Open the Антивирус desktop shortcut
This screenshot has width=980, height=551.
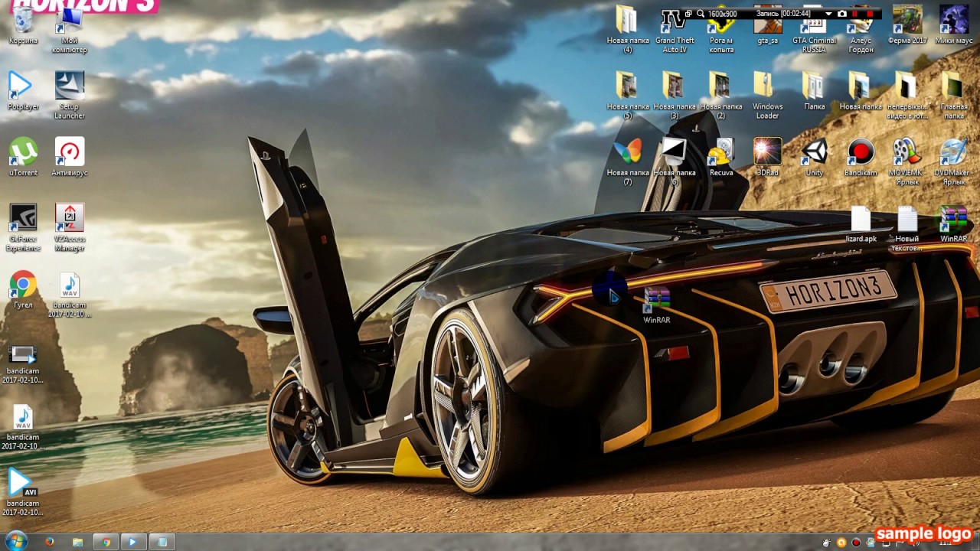tap(70, 157)
